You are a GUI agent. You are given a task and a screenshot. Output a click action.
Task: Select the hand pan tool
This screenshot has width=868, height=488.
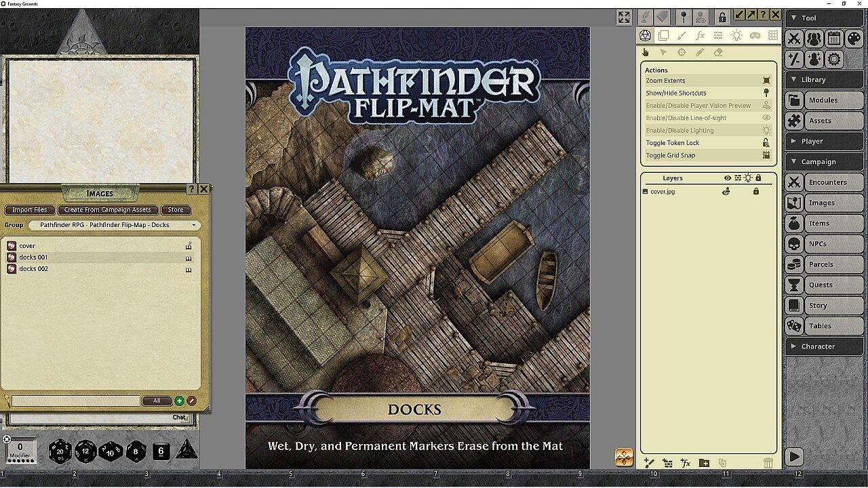click(645, 52)
